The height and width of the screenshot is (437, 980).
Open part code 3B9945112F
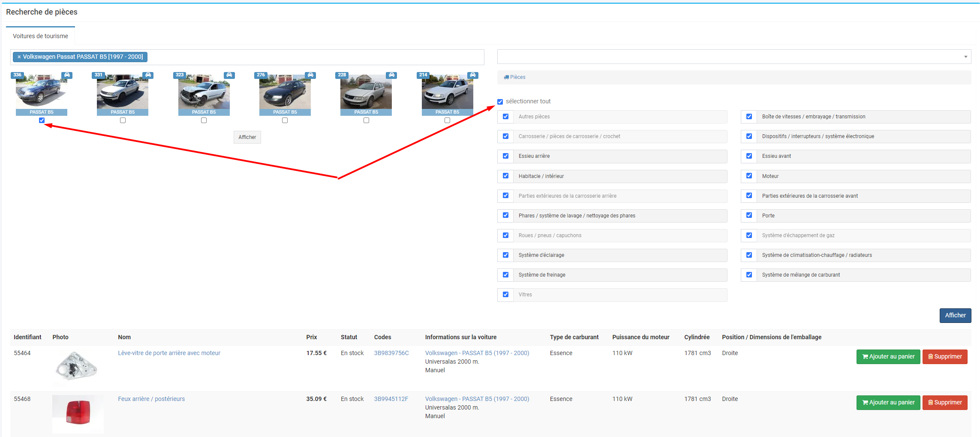click(391, 399)
